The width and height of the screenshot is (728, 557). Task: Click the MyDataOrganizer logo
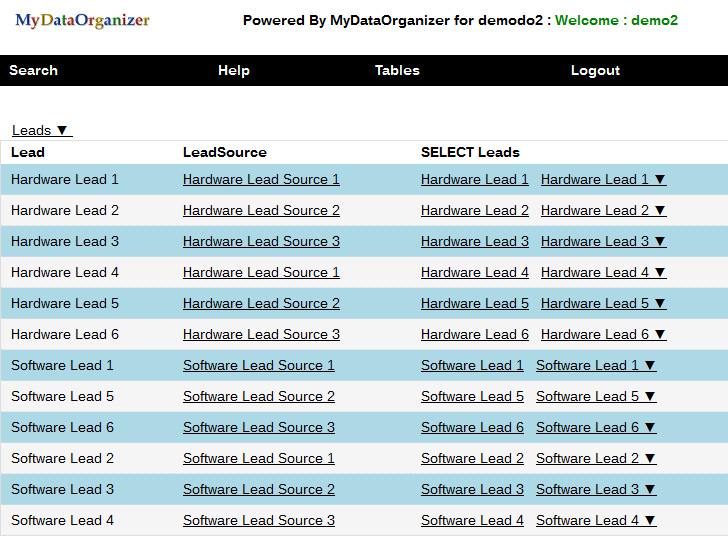click(82, 20)
